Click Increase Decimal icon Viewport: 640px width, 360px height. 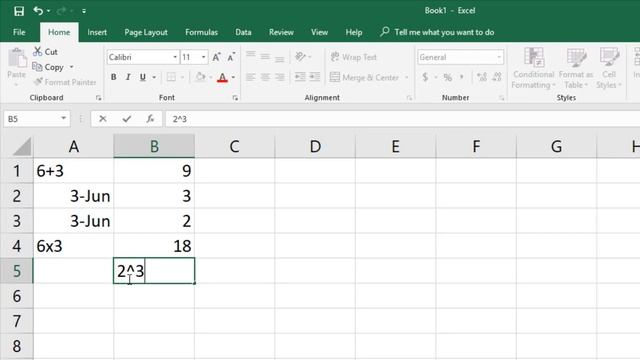[x=482, y=77]
